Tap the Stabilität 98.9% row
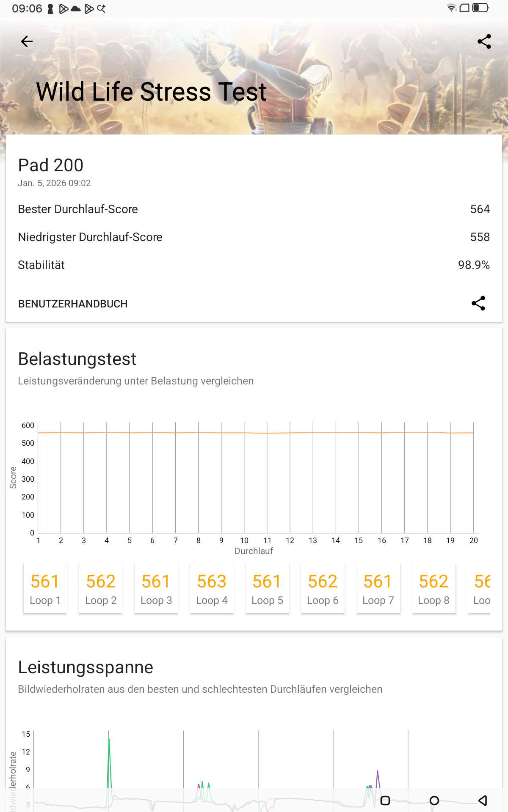The width and height of the screenshot is (508, 812). [x=254, y=265]
